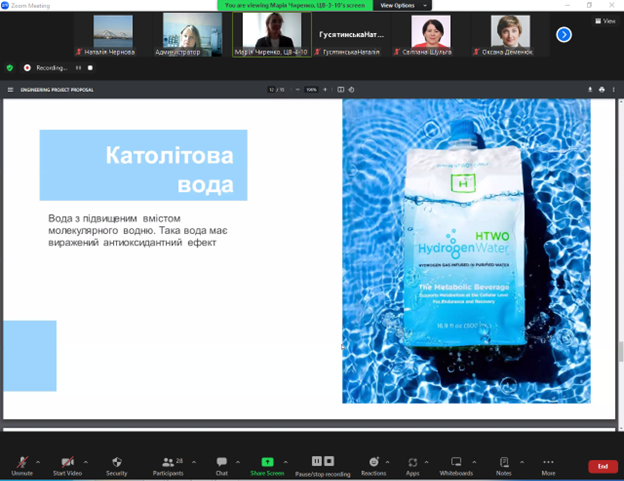624x481 pixels.
Task: Open Reactions menu
Action: pyautogui.click(x=373, y=464)
